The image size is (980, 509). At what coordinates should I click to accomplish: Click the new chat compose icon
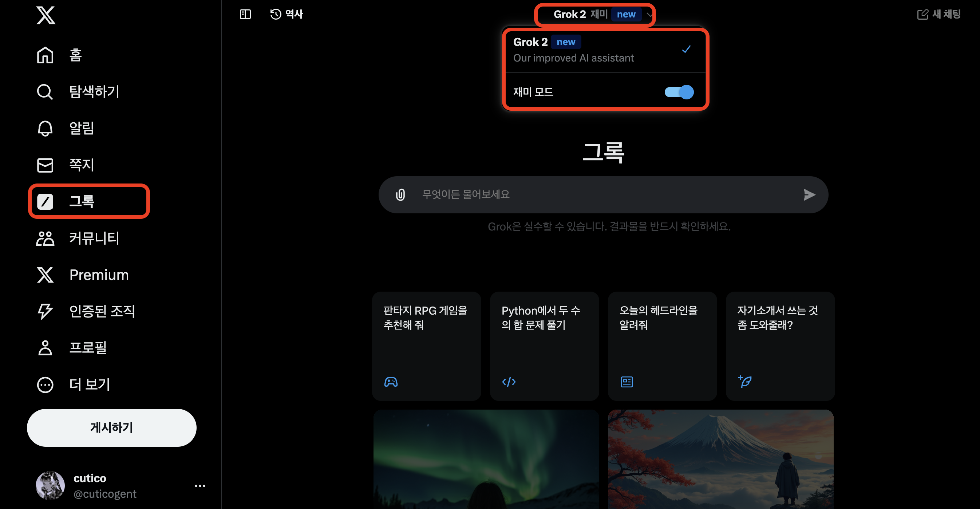pyautogui.click(x=922, y=15)
